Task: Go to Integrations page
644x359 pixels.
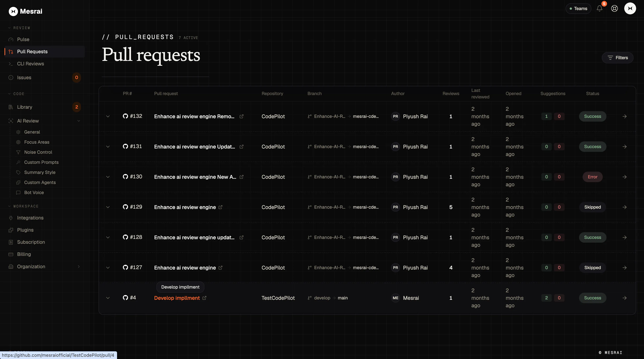Action: pos(44,218)
